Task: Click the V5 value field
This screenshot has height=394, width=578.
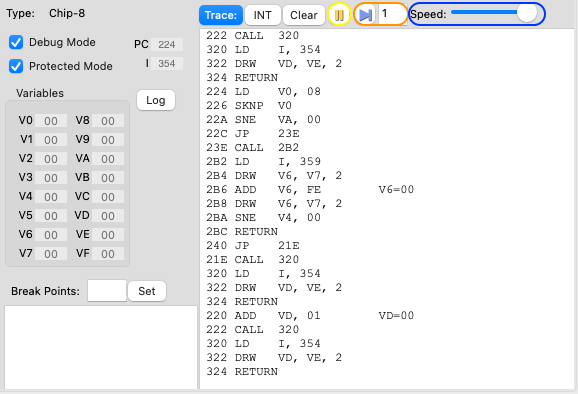Action: (x=51, y=216)
